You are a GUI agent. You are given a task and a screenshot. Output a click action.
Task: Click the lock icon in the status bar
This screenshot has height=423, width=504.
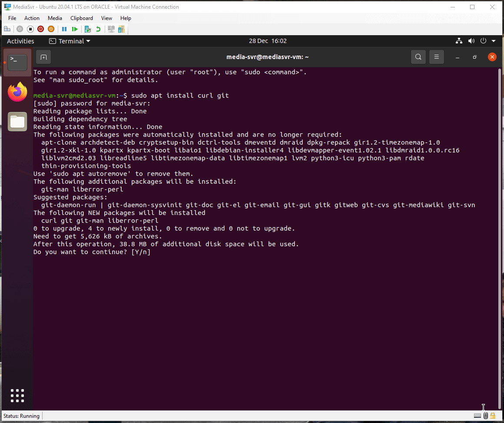(493, 416)
